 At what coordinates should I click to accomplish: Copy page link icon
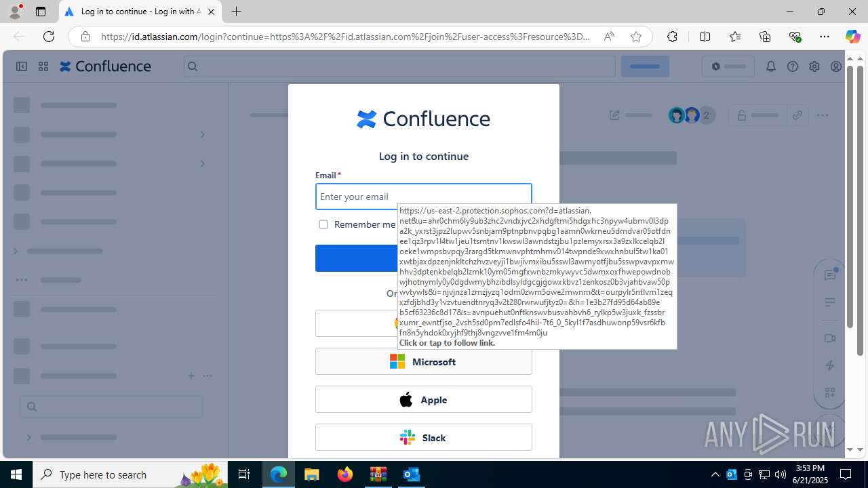797,115
